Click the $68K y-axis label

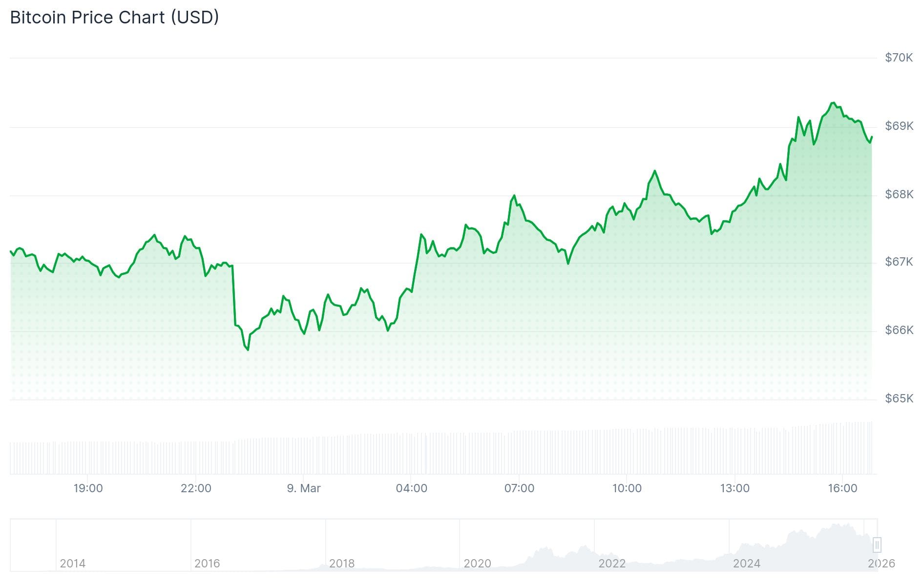[899, 194]
